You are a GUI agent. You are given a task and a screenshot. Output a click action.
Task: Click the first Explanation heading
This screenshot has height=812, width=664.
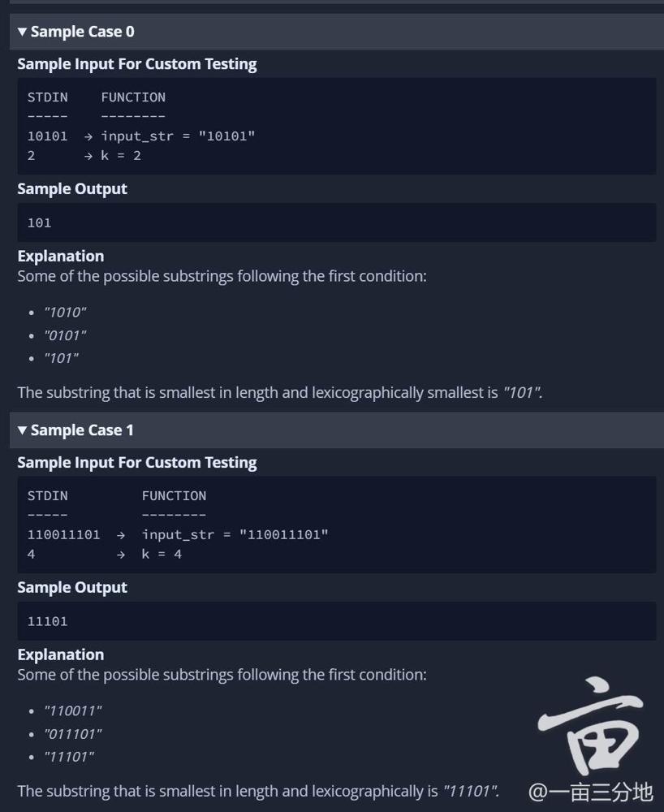pos(61,256)
